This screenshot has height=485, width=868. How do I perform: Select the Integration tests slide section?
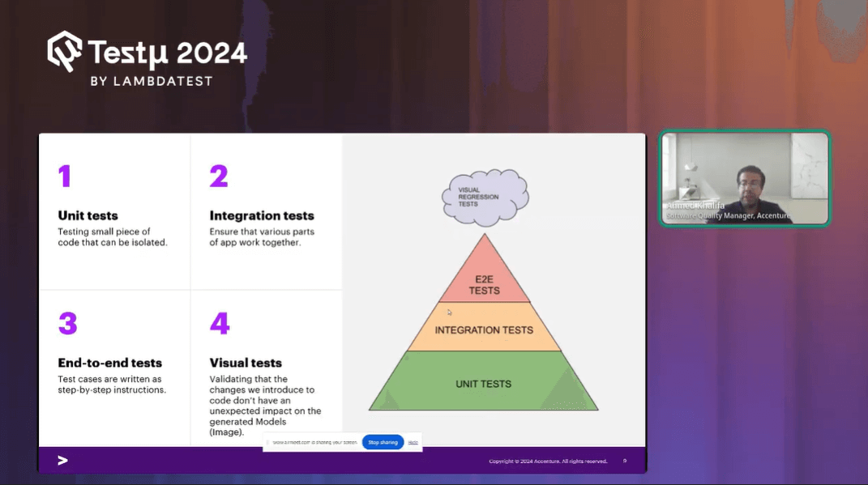click(261, 215)
